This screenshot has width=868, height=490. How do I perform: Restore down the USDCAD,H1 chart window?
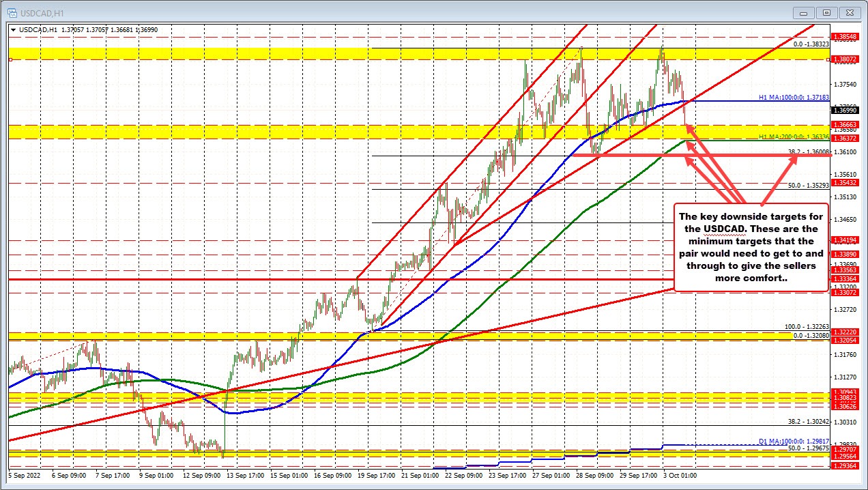[827, 12]
